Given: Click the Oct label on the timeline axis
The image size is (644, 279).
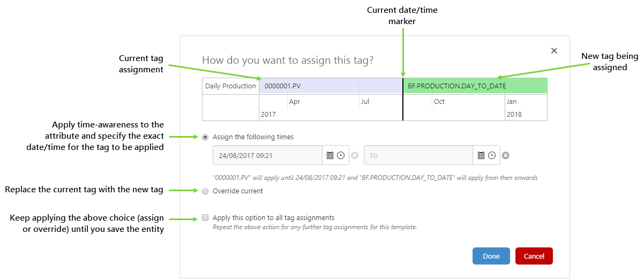Looking at the screenshot, I should [439, 102].
